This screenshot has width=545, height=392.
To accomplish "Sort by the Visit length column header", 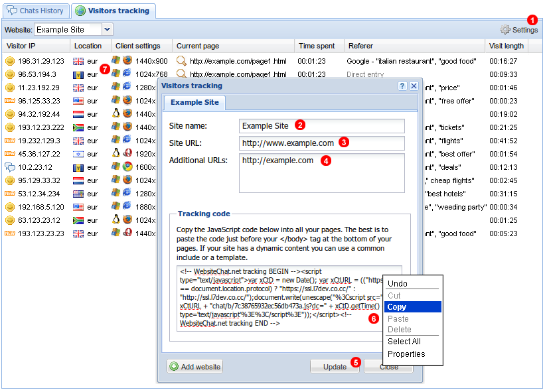I will 506,46.
